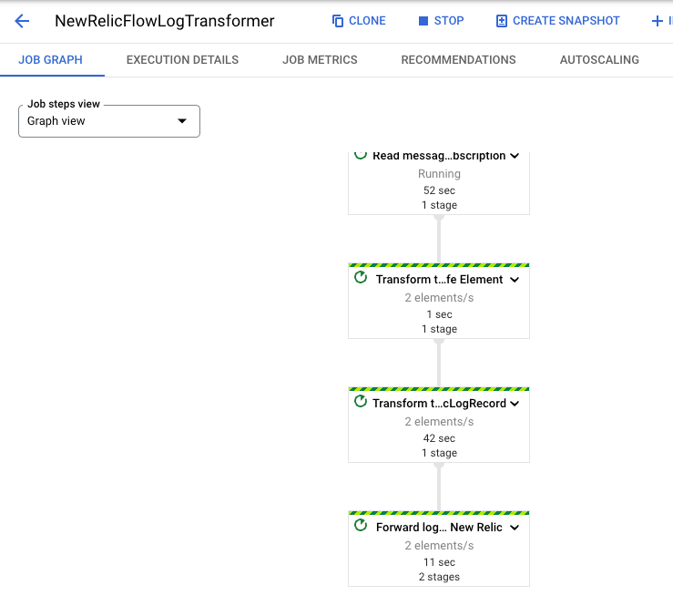Select the Recommendations tab

[x=458, y=60]
